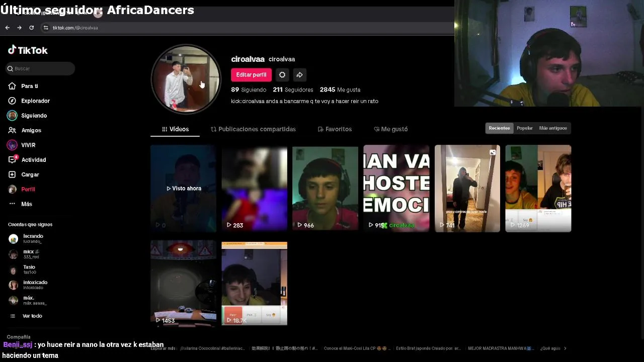
Task: Click the browser reload icon
Action: (31, 28)
